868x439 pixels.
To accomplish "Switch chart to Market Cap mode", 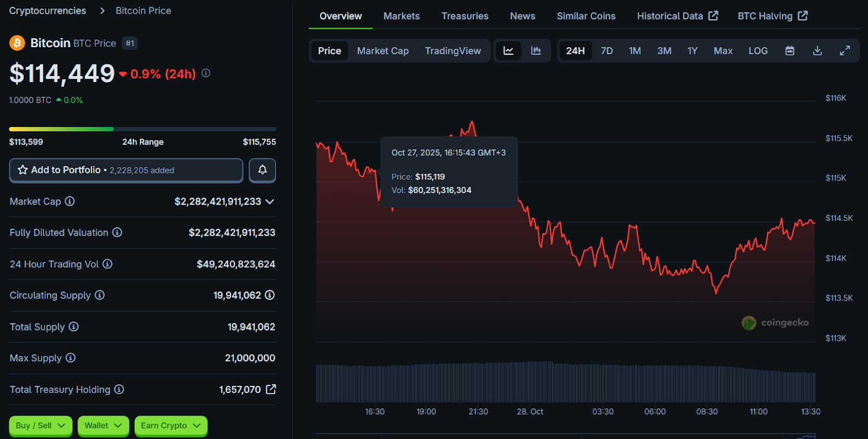I will [x=382, y=50].
